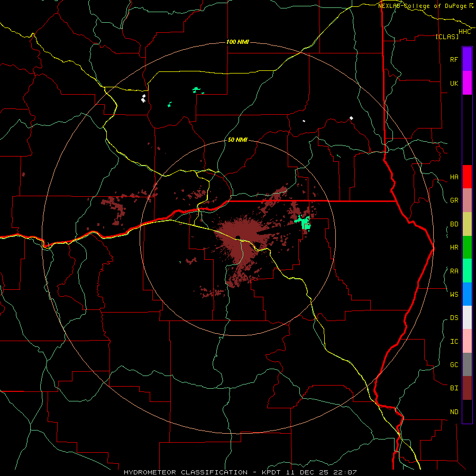Click the GR legend label

point(454,200)
